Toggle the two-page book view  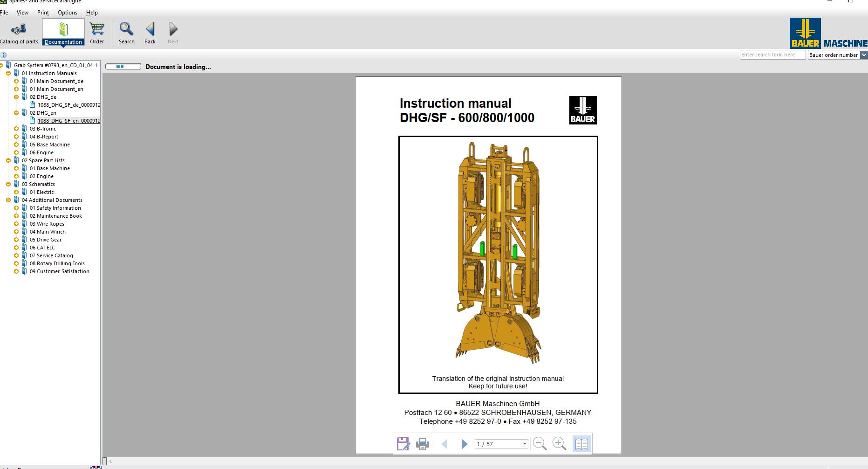(x=581, y=444)
